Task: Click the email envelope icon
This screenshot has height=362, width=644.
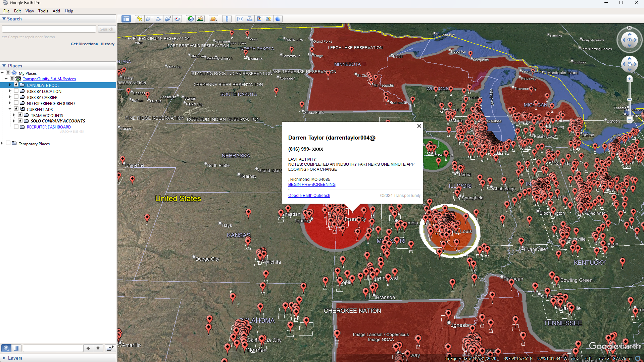Action: pyautogui.click(x=240, y=19)
